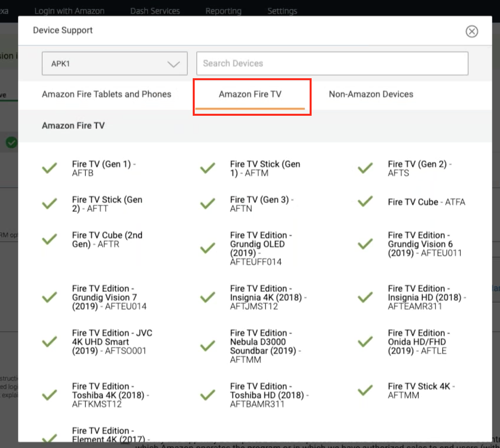Click the APK1 dropdown chevron arrow
The height and width of the screenshot is (448, 500).
tap(173, 64)
